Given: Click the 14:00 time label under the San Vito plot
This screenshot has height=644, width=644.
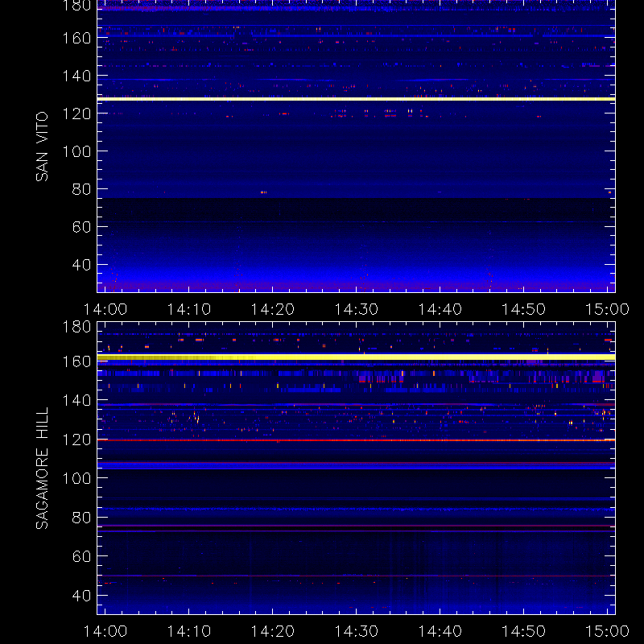Looking at the screenshot, I should 105,309.
